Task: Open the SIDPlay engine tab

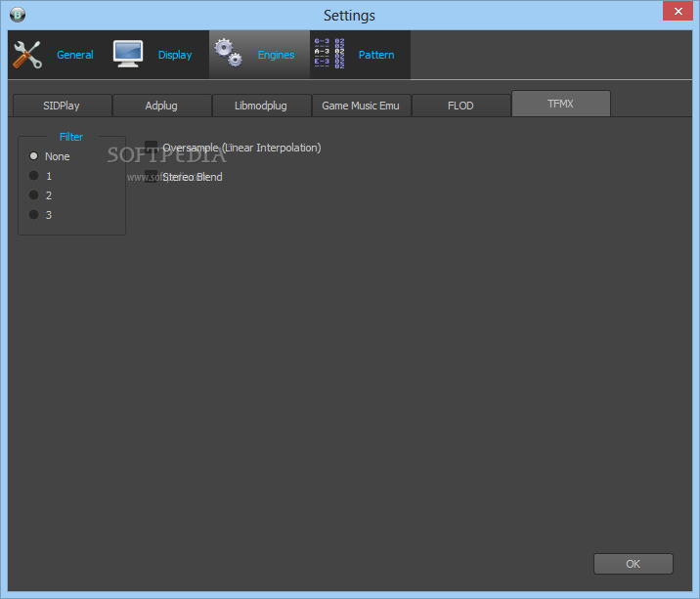Action: click(x=62, y=106)
